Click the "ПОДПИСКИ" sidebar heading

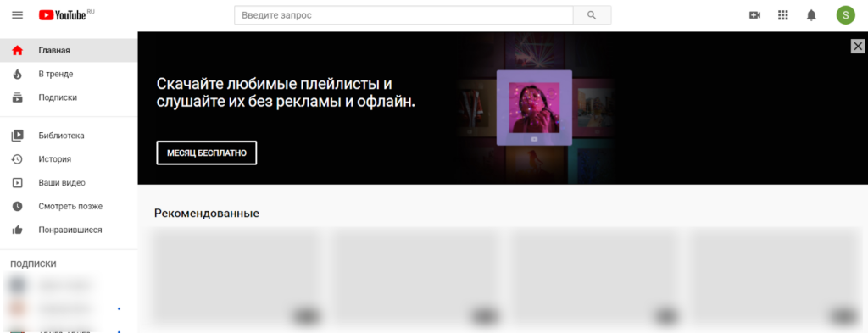coord(33,264)
